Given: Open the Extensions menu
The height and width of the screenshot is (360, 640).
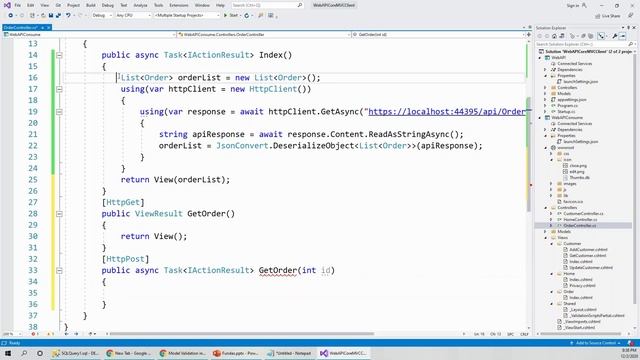Looking at the screenshot, I should coord(179,5).
